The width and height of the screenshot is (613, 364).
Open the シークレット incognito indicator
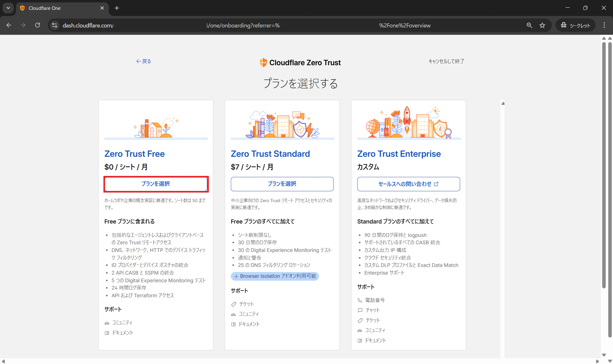576,25
